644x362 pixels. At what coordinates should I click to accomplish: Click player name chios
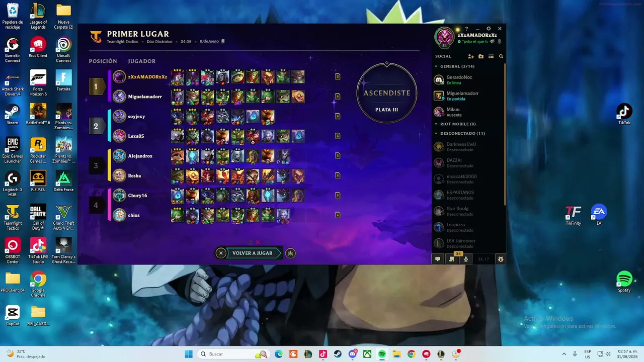pyautogui.click(x=133, y=215)
